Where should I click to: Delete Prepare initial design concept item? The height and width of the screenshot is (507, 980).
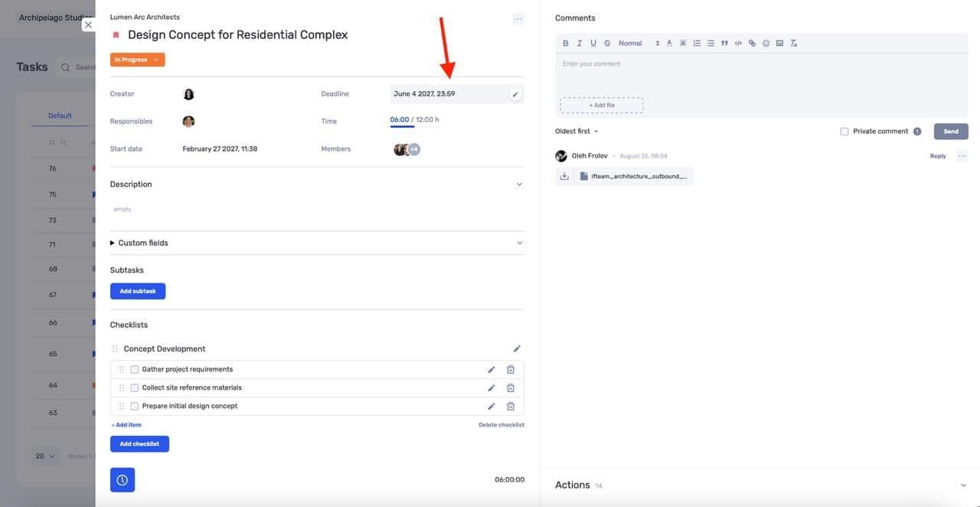pyautogui.click(x=511, y=406)
